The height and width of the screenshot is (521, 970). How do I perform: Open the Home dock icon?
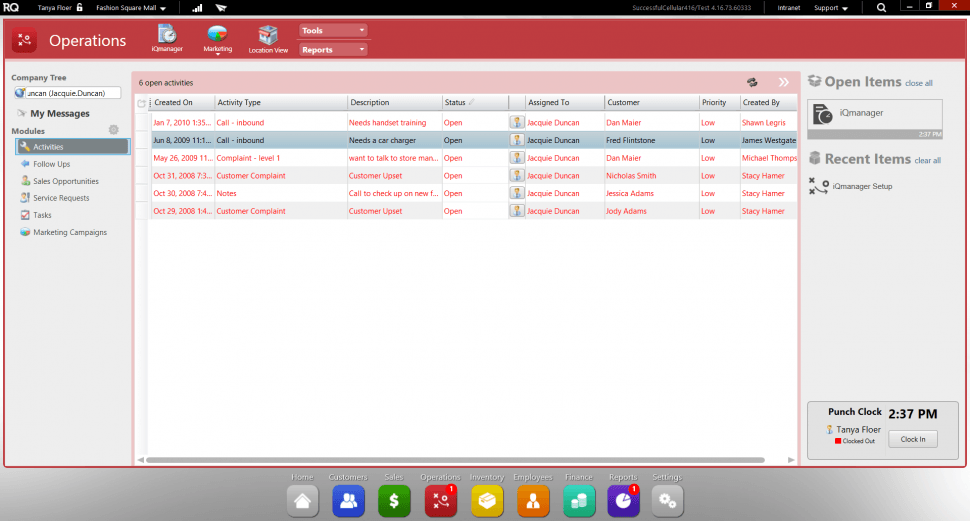(303, 501)
